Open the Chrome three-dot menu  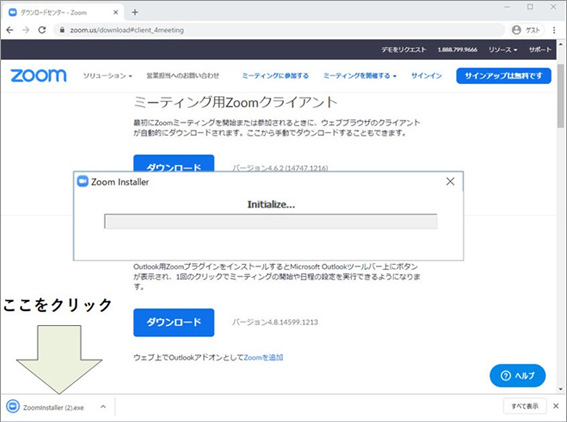(x=554, y=30)
